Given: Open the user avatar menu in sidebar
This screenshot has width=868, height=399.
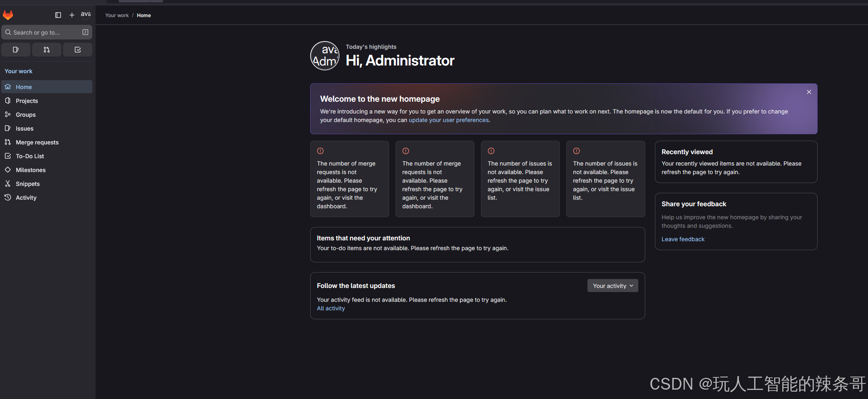Looking at the screenshot, I should pyautogui.click(x=86, y=15).
